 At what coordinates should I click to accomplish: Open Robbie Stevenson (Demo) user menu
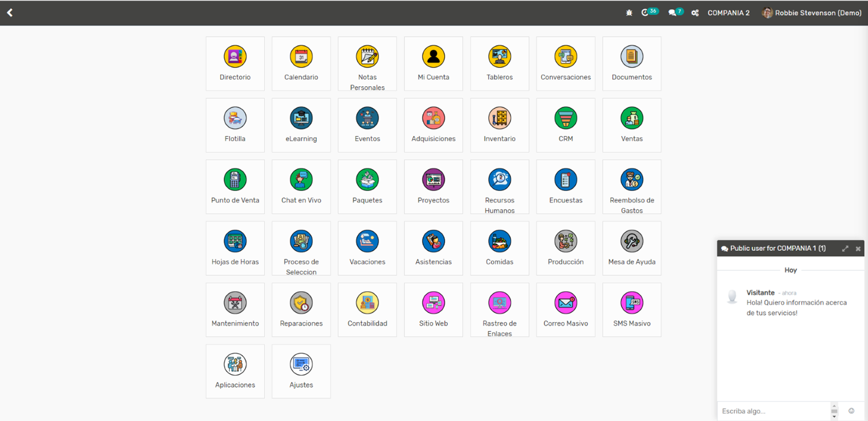tap(812, 13)
